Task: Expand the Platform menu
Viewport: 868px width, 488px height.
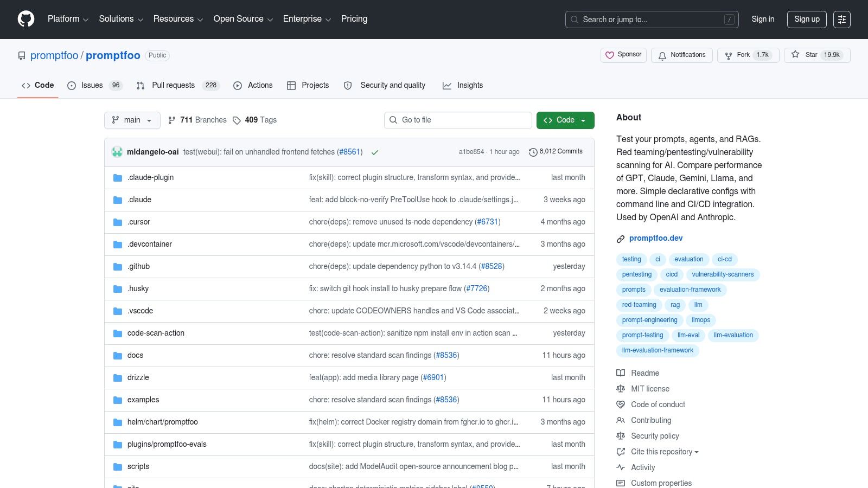Action: (x=68, y=19)
